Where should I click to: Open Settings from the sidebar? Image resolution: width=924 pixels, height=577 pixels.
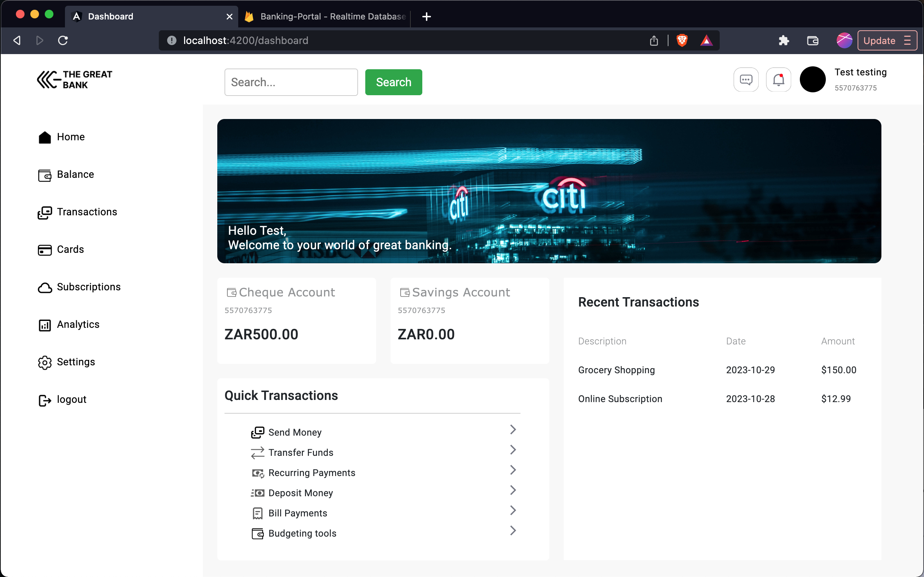tap(75, 362)
